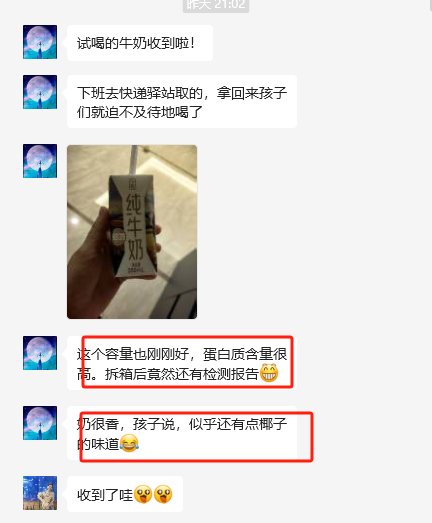Click the laughing-tears emoji after '的味道'
The image size is (432, 523).
(129, 443)
